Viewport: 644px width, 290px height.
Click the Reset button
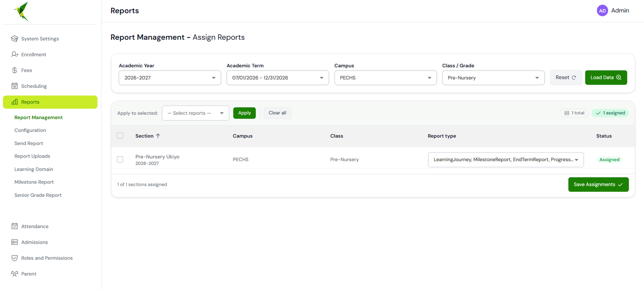(566, 77)
